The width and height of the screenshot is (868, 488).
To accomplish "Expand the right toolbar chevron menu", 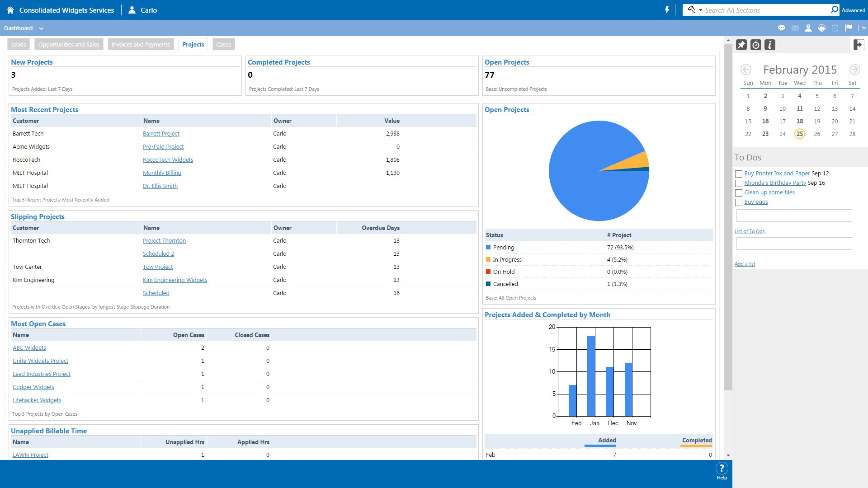I will point(863,28).
